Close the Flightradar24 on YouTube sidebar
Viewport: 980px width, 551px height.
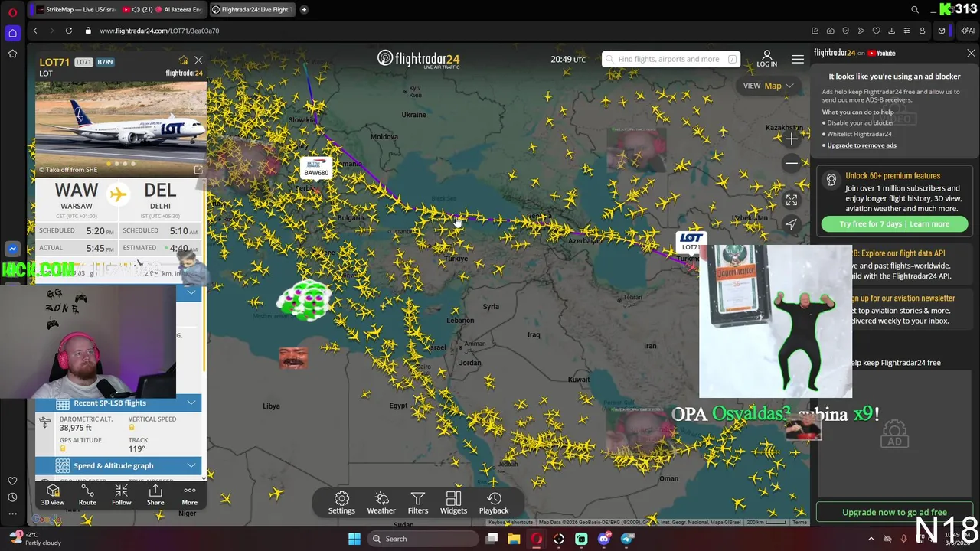(x=971, y=53)
